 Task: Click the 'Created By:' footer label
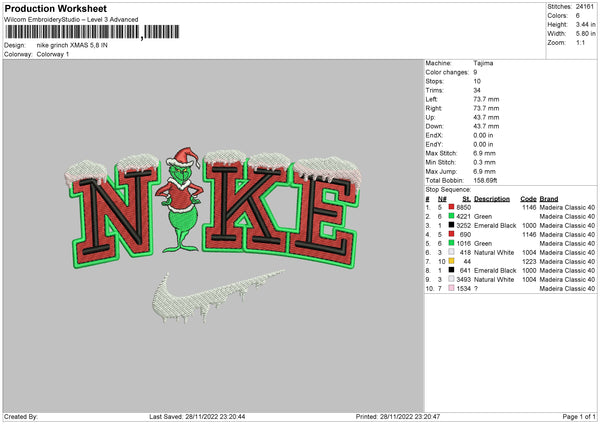21,416
